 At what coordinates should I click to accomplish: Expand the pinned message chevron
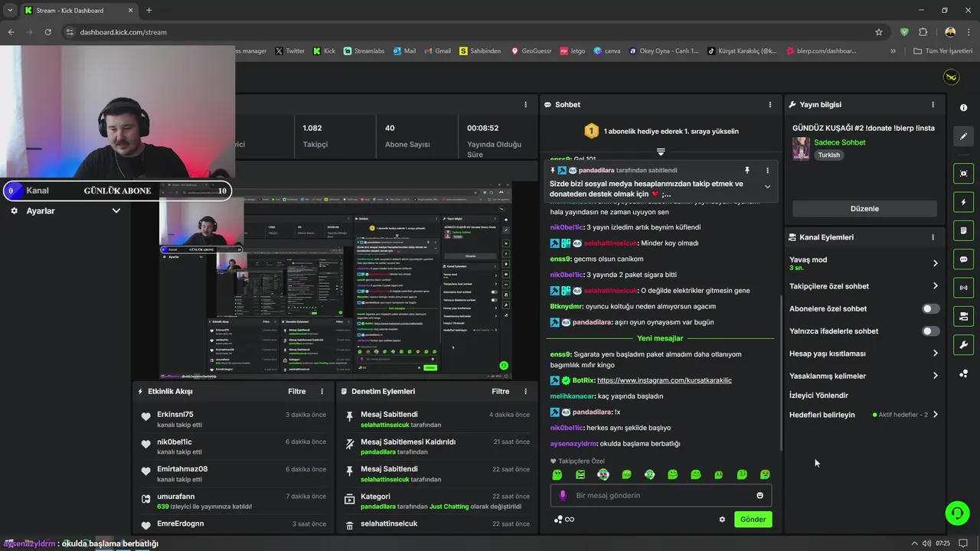pyautogui.click(x=767, y=187)
